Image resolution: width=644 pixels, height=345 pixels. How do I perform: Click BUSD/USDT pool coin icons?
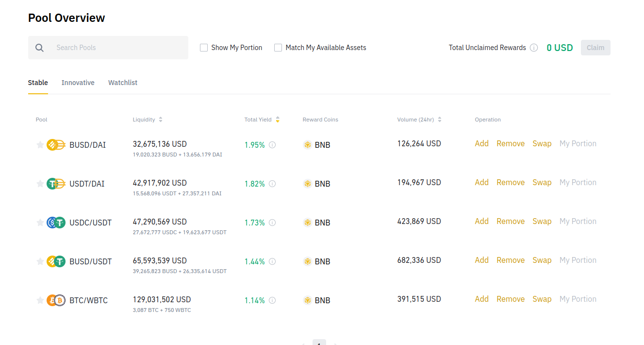pos(56,261)
